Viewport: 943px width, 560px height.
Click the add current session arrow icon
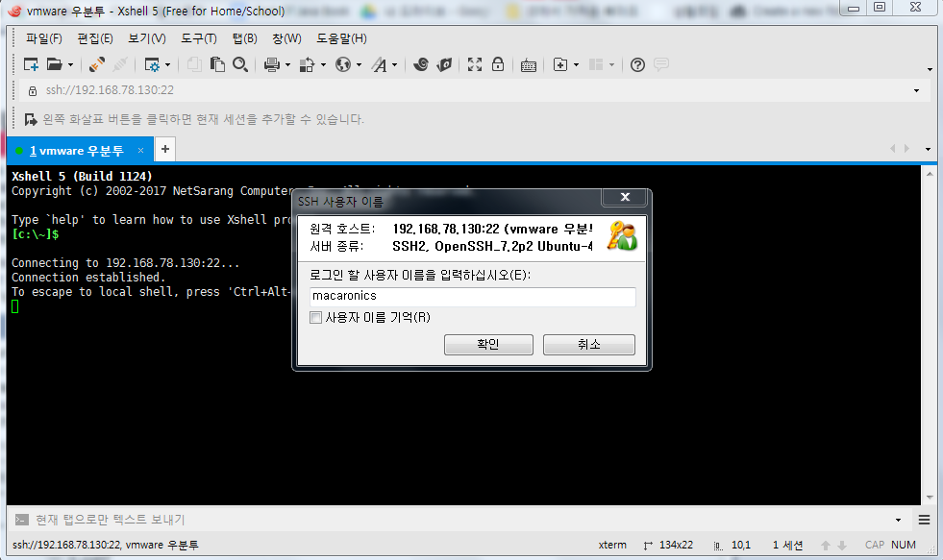(x=30, y=119)
